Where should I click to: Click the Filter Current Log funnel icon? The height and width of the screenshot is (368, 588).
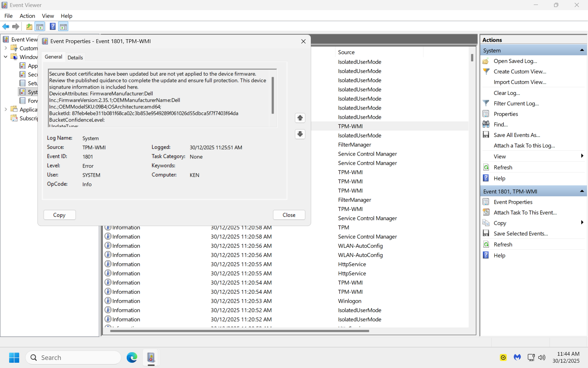pyautogui.click(x=486, y=103)
